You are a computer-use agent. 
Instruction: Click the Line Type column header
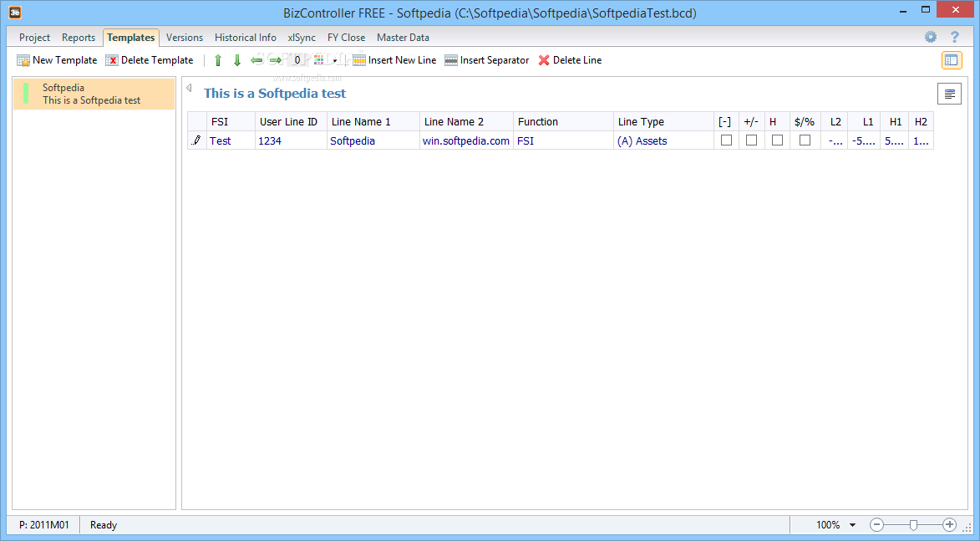(x=663, y=121)
